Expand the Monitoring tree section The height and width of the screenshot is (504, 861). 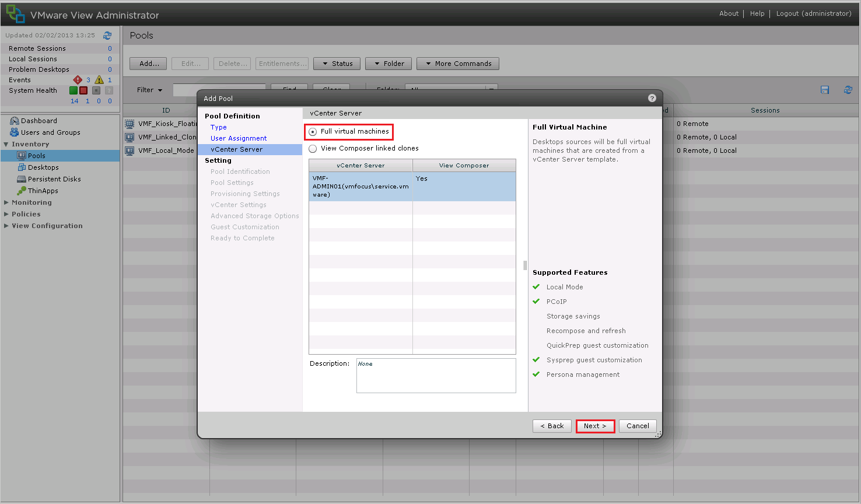point(6,202)
